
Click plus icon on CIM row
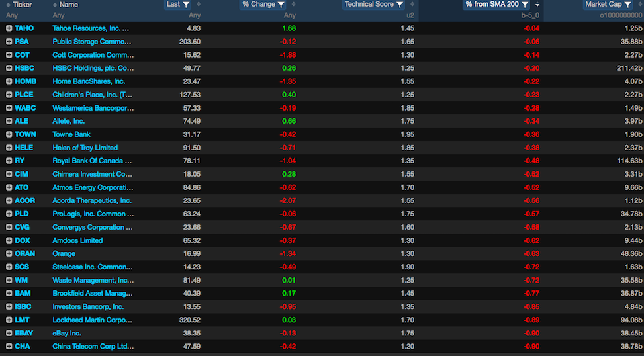pos(9,174)
